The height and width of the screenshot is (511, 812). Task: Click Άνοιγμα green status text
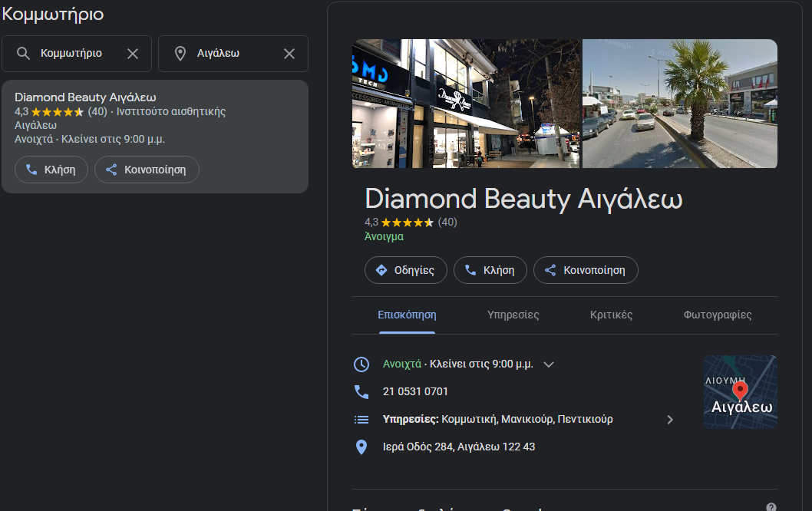tap(385, 236)
